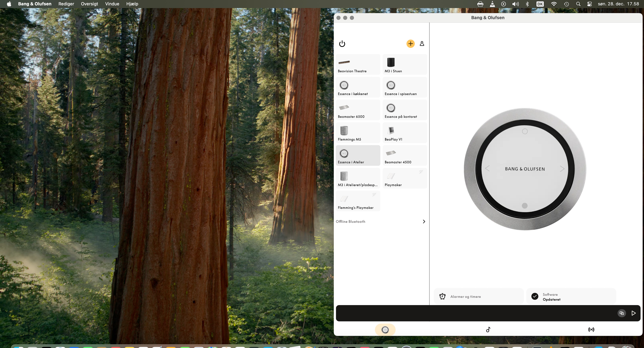Select Beovision Theatre product tile
This screenshot has width=644, height=348.
(x=358, y=64)
